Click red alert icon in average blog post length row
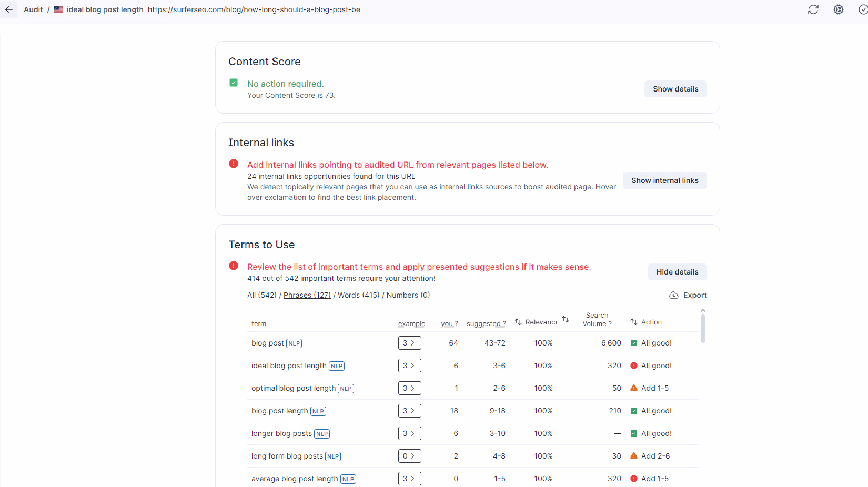Viewport: 868px width, 487px height. pyautogui.click(x=634, y=479)
